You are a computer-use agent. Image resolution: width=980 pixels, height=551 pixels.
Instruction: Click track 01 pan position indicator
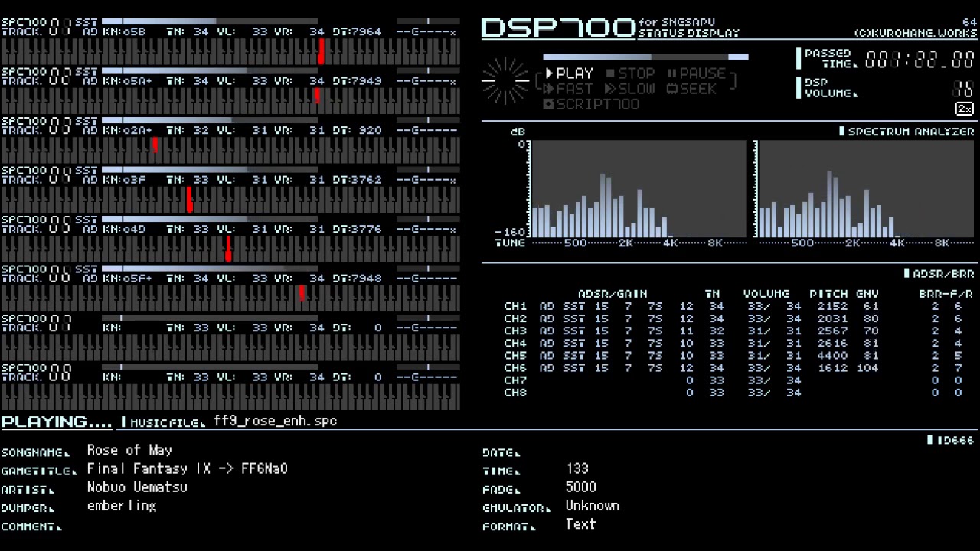pyautogui.click(x=428, y=22)
